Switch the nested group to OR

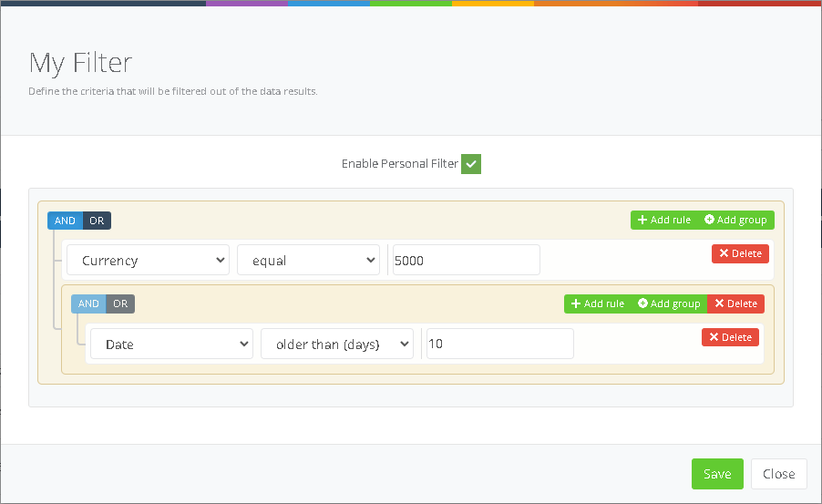(120, 304)
